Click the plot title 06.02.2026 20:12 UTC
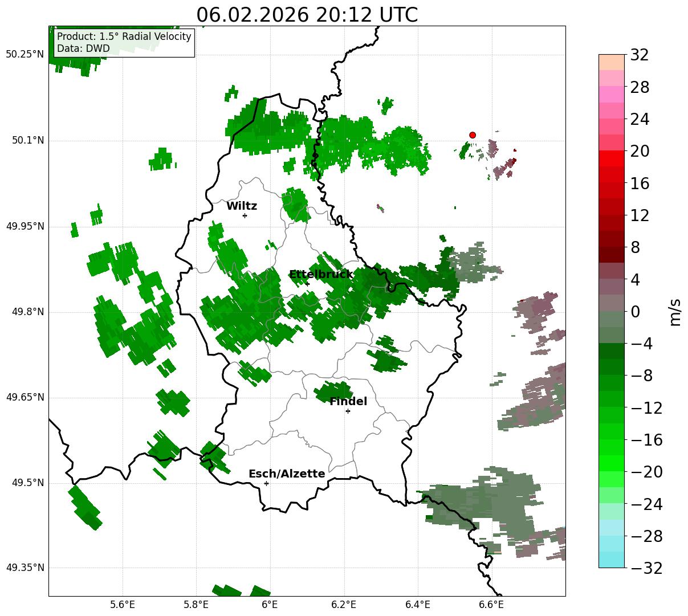 307,15
